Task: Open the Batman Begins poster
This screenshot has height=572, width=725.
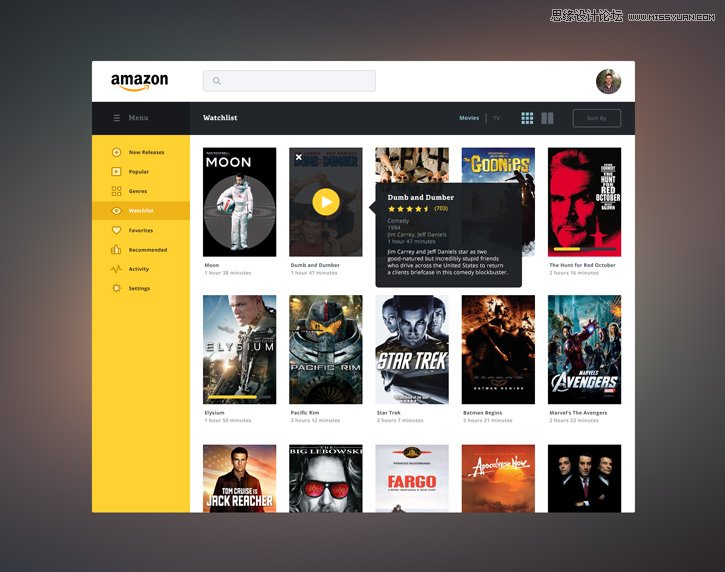Action: [498, 350]
